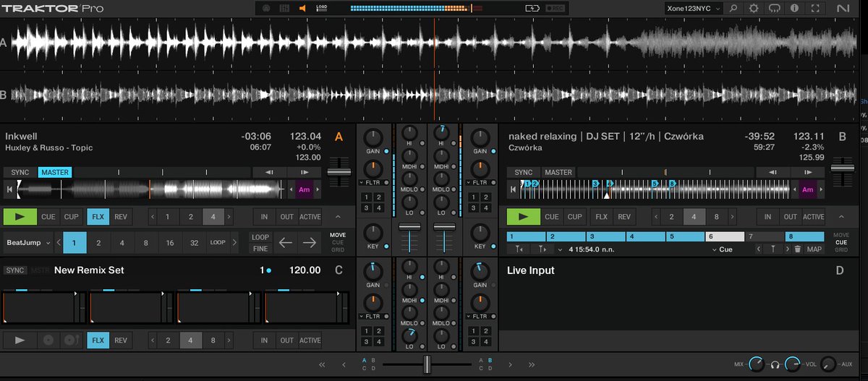Open the BeatJump mode dropdown on deck A

27,242
